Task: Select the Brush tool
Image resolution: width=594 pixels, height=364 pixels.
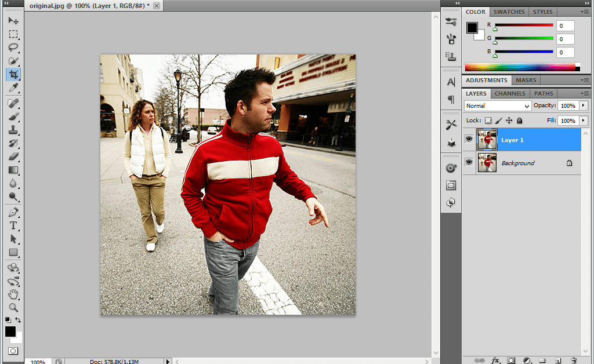Action: (13, 117)
